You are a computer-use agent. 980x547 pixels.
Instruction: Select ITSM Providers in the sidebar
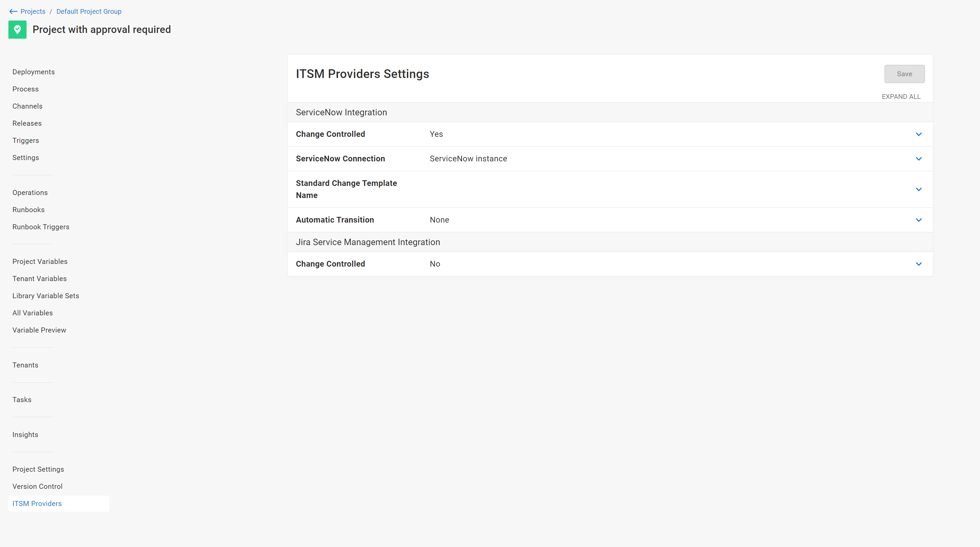tap(37, 503)
